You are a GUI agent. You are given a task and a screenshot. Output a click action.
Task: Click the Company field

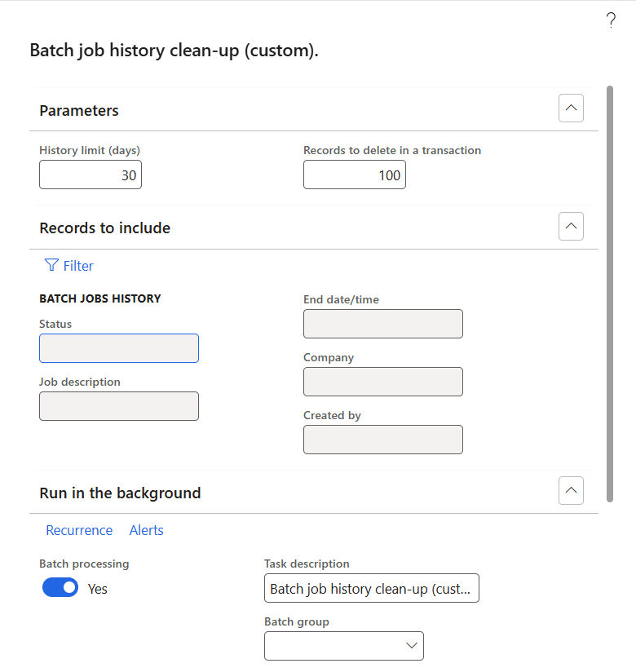383,382
